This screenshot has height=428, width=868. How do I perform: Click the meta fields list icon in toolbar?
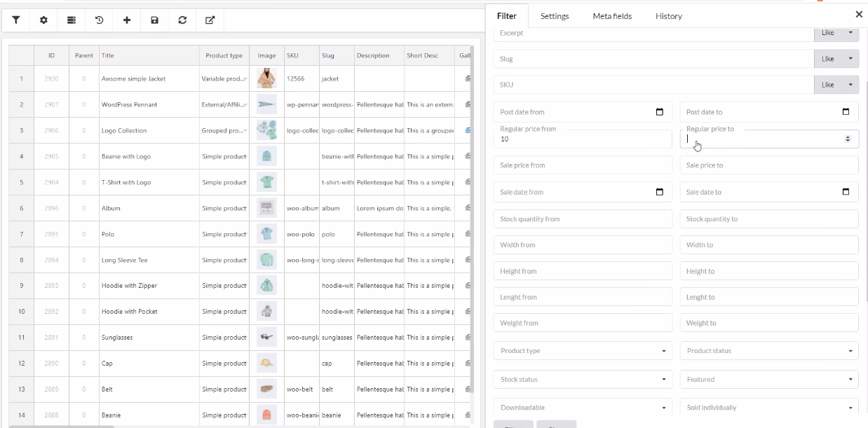(72, 20)
